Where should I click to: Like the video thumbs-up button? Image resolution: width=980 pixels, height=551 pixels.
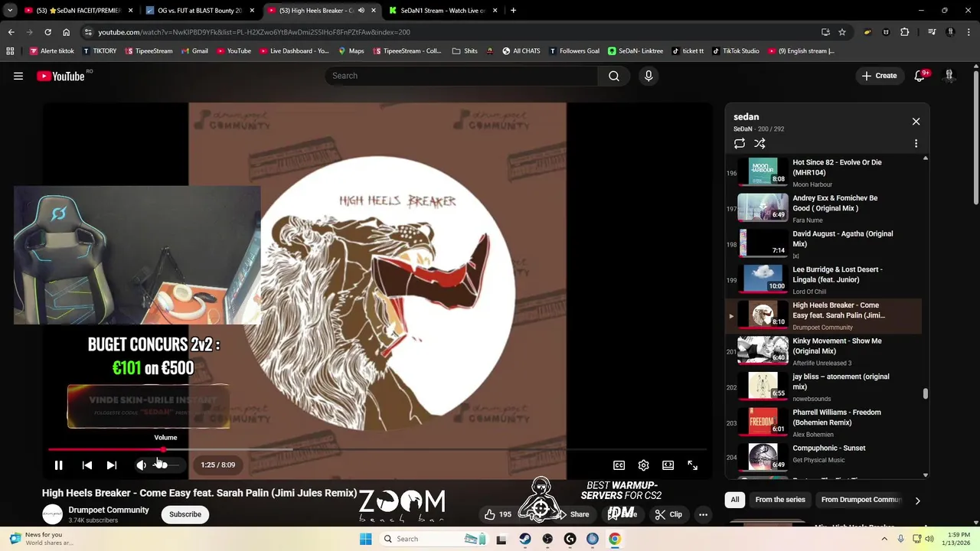(497, 514)
